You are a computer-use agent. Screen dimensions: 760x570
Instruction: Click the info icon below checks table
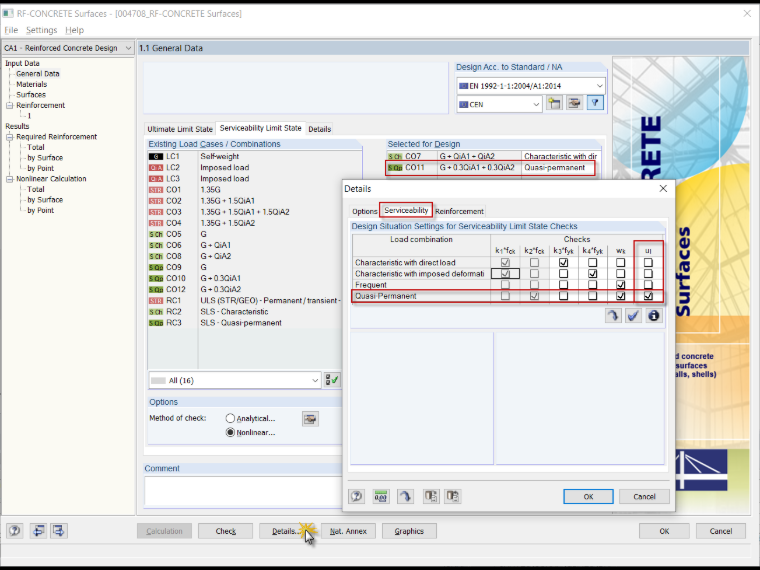coord(653,316)
